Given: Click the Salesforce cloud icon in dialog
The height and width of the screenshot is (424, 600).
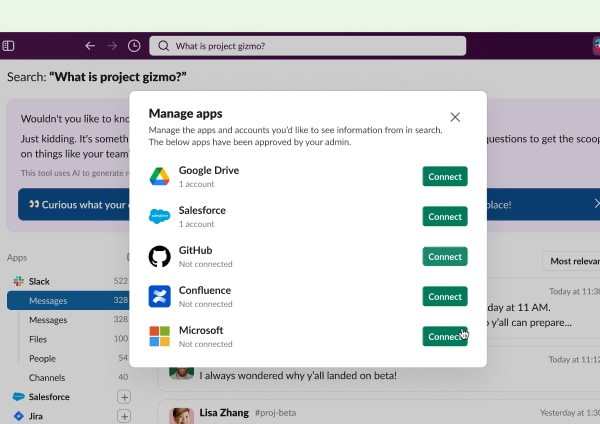Looking at the screenshot, I should (x=160, y=217).
